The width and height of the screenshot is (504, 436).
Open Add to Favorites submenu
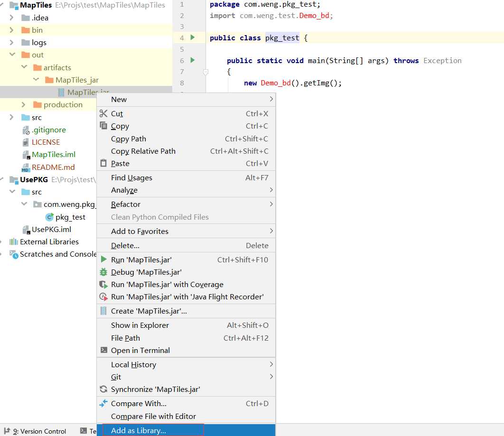pyautogui.click(x=186, y=232)
